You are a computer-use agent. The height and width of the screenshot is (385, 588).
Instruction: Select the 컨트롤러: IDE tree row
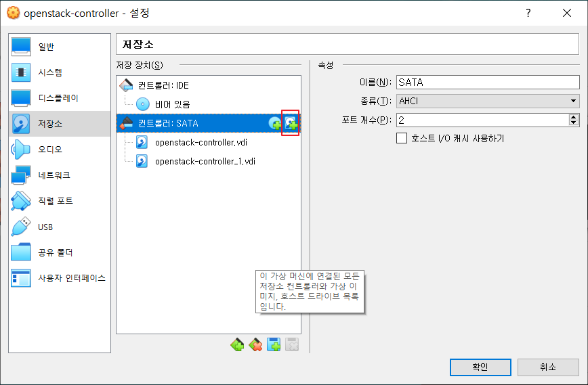209,85
